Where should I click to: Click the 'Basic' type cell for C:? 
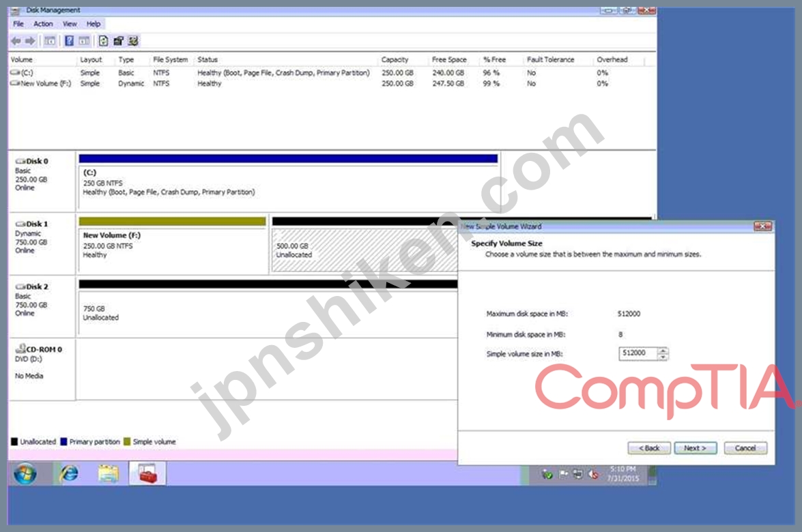[126, 72]
